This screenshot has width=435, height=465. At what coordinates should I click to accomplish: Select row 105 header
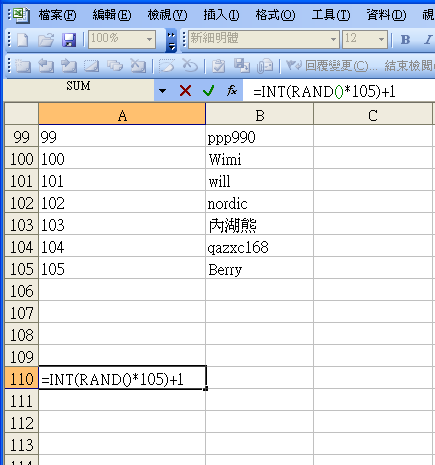click(21, 268)
